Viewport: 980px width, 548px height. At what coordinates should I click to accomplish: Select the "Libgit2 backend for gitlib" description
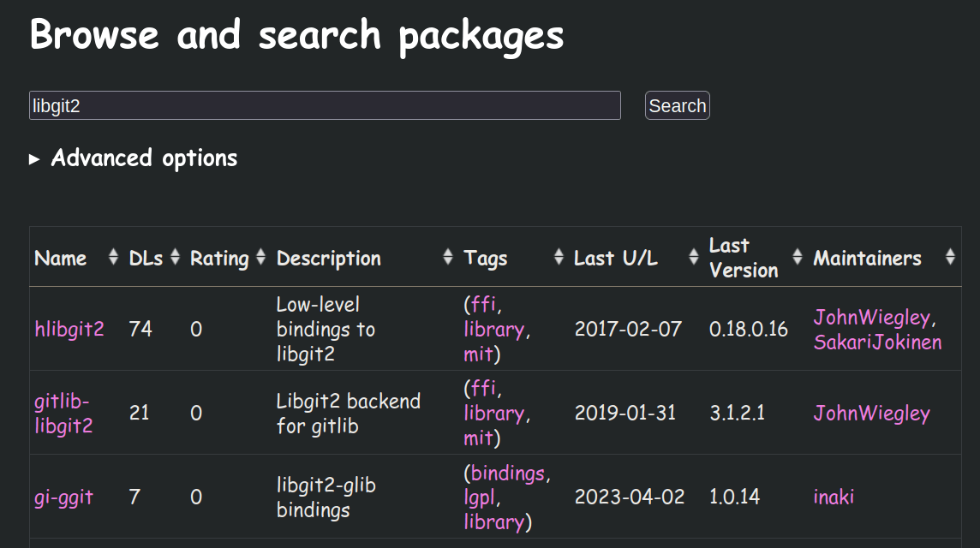point(349,413)
